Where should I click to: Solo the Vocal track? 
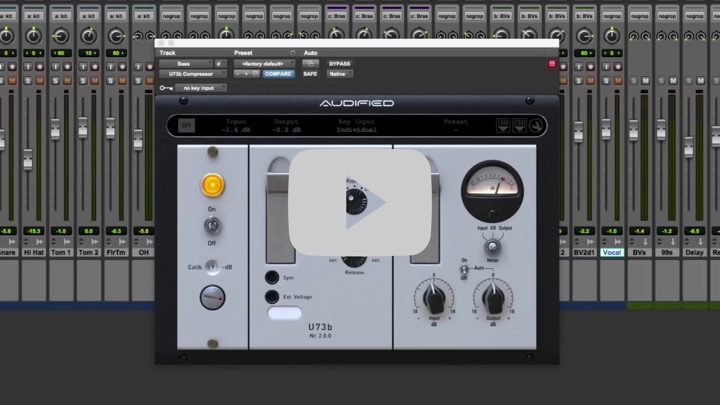(x=606, y=81)
